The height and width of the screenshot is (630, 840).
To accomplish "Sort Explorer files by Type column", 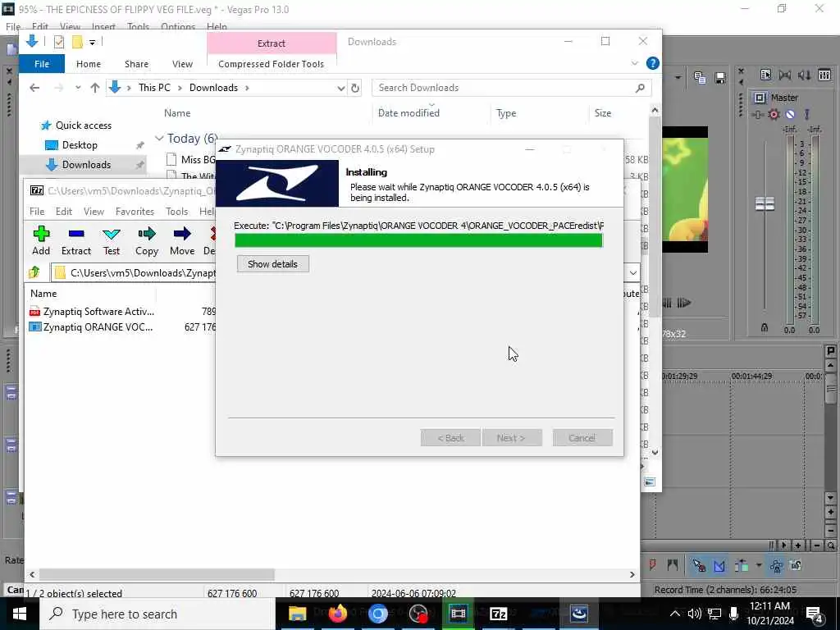I will pos(506,113).
